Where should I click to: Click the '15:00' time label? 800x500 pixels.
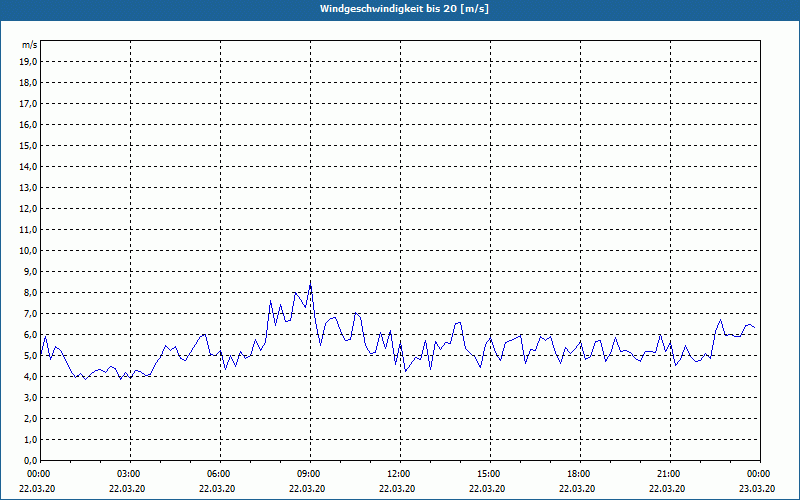[x=490, y=474]
